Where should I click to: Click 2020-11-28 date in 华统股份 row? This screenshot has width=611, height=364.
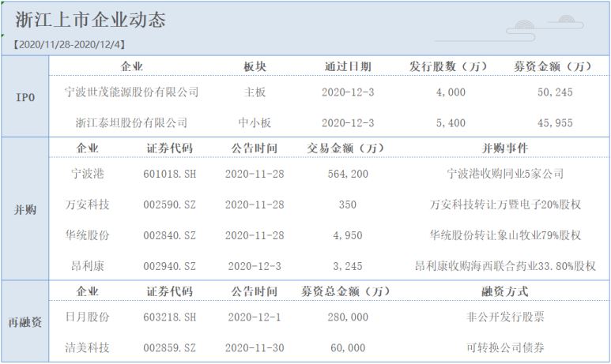[255, 235]
